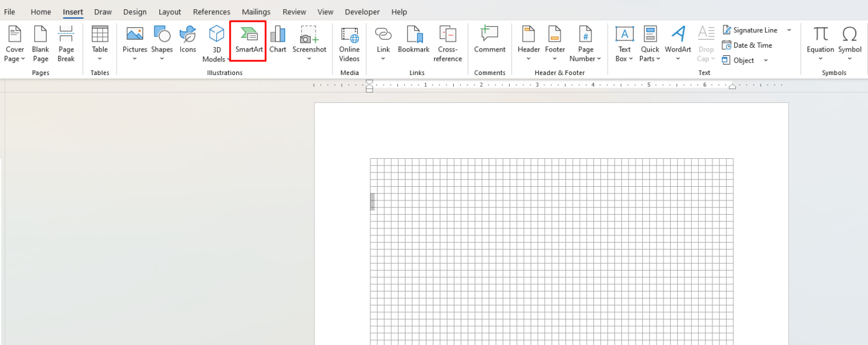Click the SmartArt icon in Illustrations
Image resolution: width=868 pixels, height=345 pixels.
click(x=249, y=40)
